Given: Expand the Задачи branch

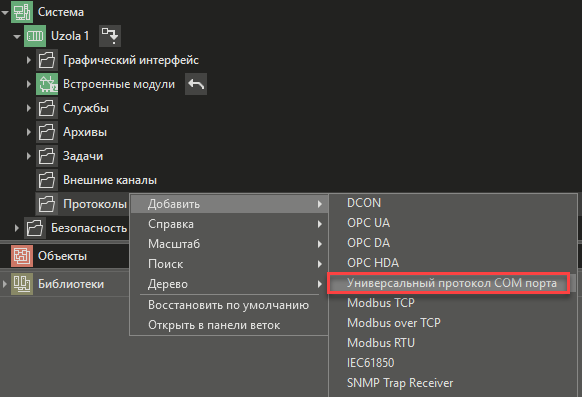Looking at the screenshot, I should coord(29,156).
